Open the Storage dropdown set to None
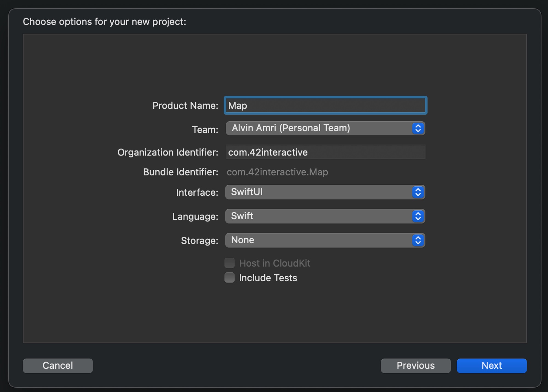548x392 pixels. 318,240
